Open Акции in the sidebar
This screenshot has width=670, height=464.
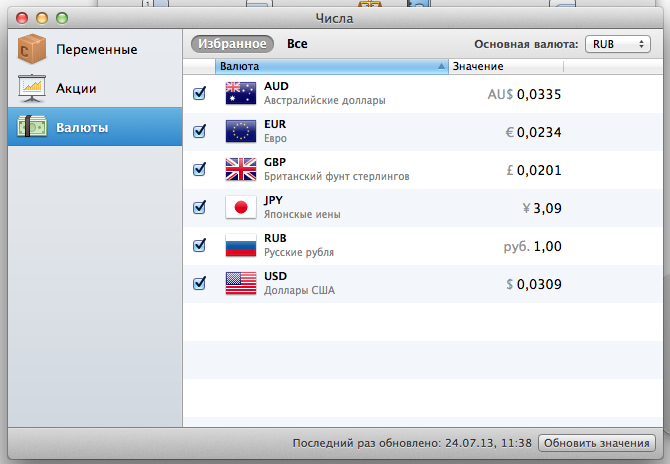pos(95,88)
